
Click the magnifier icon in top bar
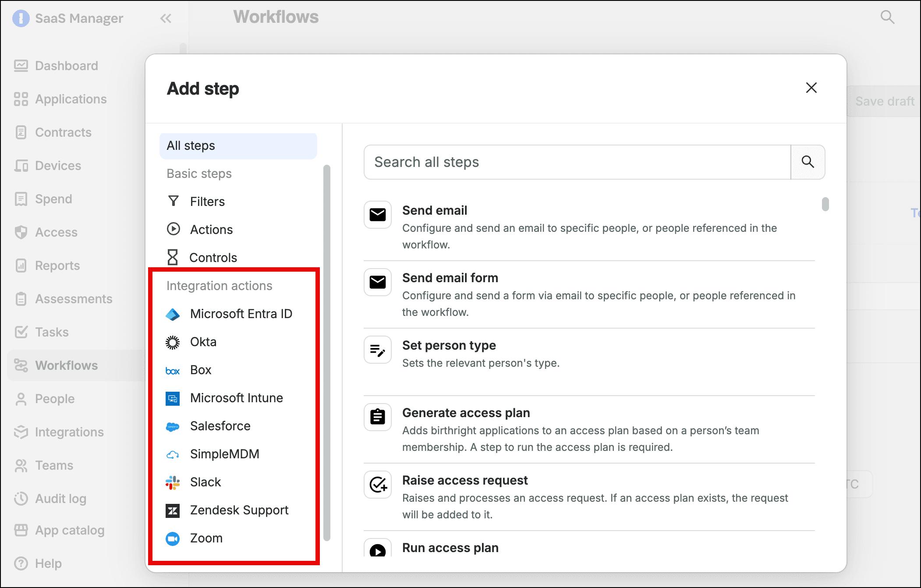click(x=887, y=18)
